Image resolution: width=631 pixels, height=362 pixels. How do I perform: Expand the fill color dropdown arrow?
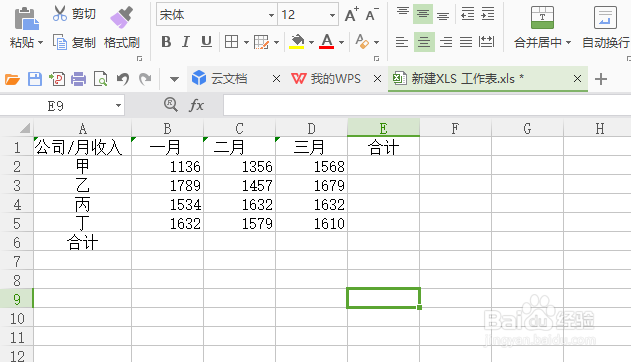(x=311, y=42)
